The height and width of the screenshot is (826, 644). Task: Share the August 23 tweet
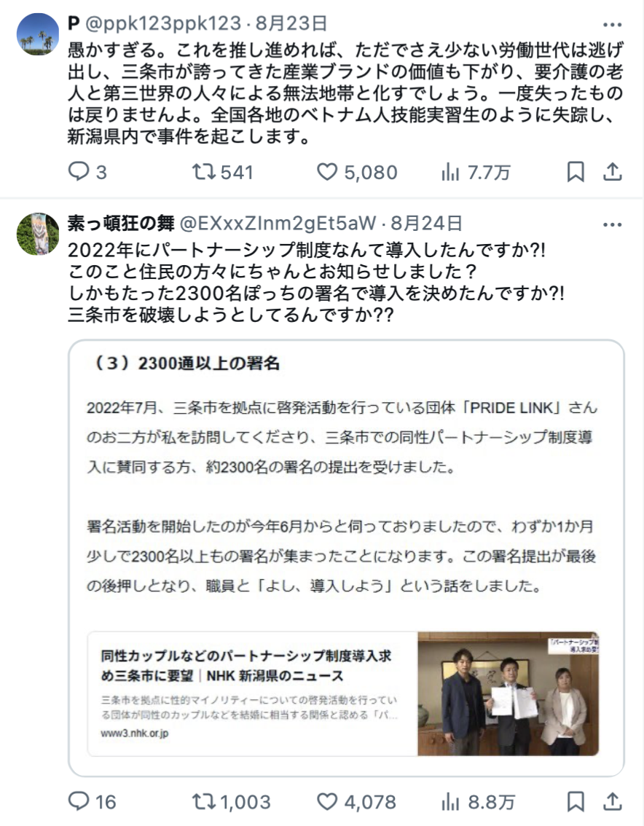(613, 172)
